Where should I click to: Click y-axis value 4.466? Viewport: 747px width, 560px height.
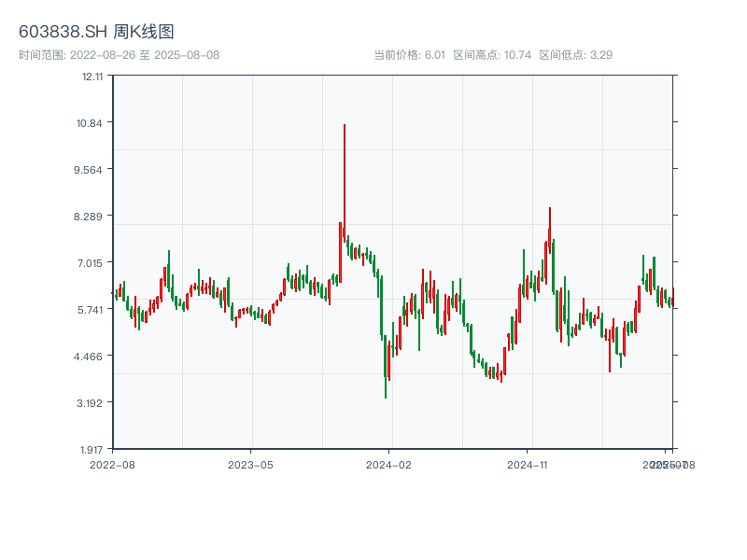pyautogui.click(x=88, y=357)
